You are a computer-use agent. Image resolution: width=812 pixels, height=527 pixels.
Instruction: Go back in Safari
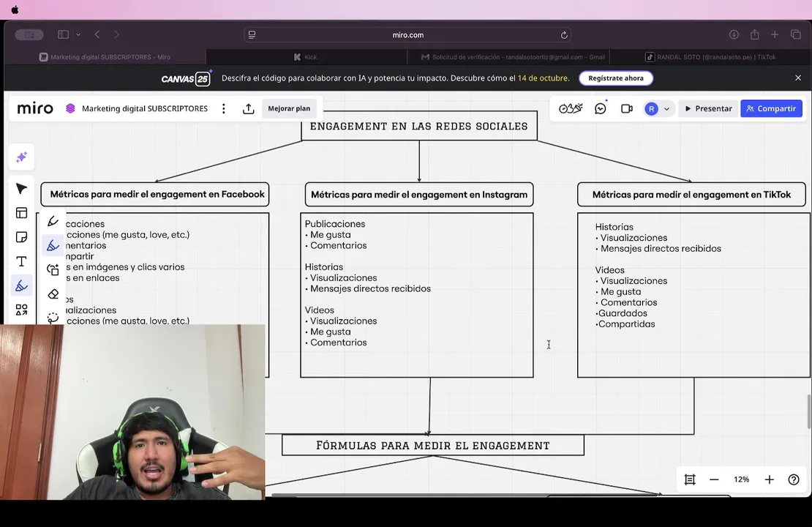(97, 34)
